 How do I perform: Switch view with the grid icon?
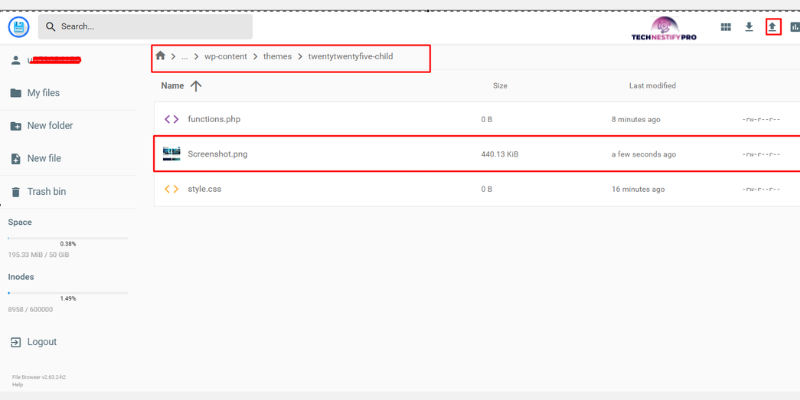pyautogui.click(x=726, y=27)
